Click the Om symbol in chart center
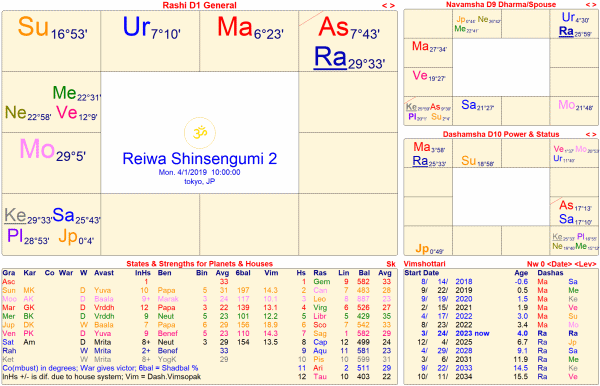This screenshot has height=386, width=600. click(200, 133)
